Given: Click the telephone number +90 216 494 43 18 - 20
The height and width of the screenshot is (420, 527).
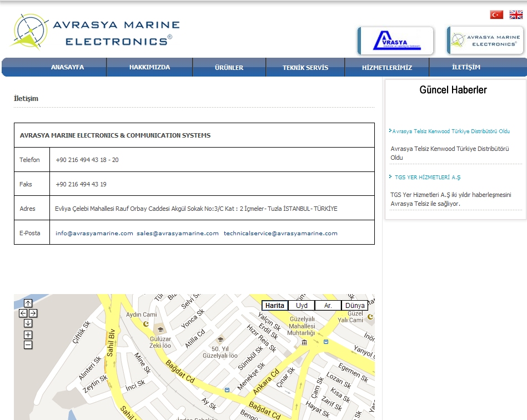Looking at the screenshot, I should [87, 160].
